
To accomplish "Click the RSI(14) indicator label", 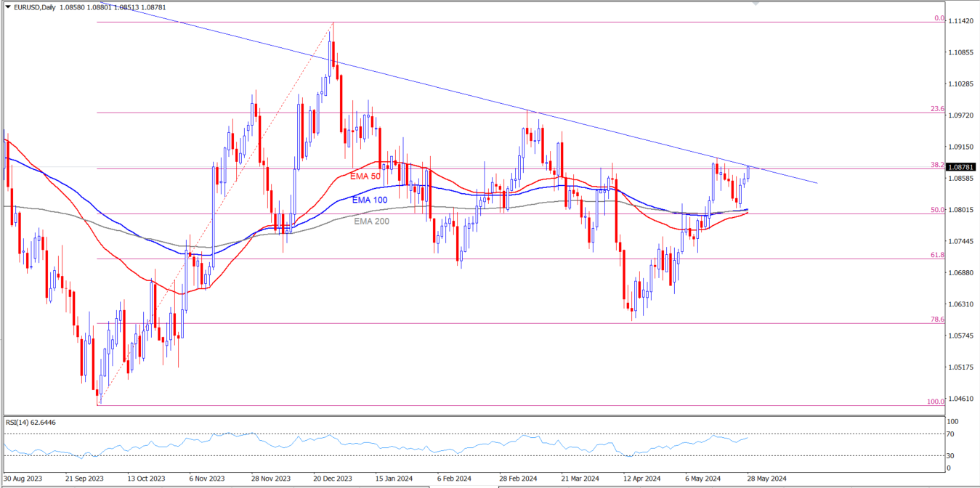I will point(31,422).
